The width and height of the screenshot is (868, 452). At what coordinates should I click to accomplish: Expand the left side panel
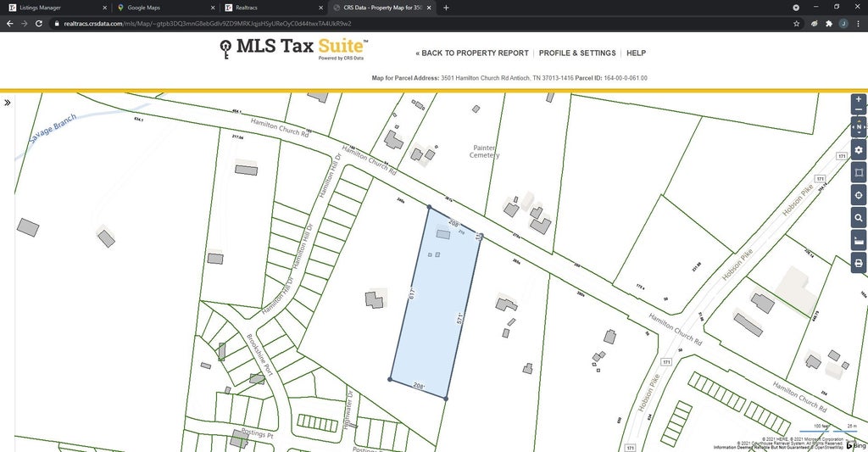tap(7, 103)
